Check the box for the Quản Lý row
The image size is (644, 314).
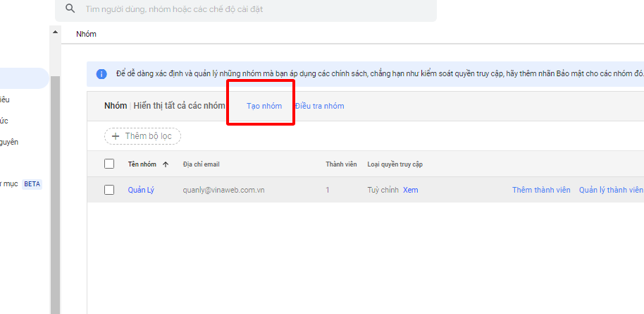[x=109, y=190]
